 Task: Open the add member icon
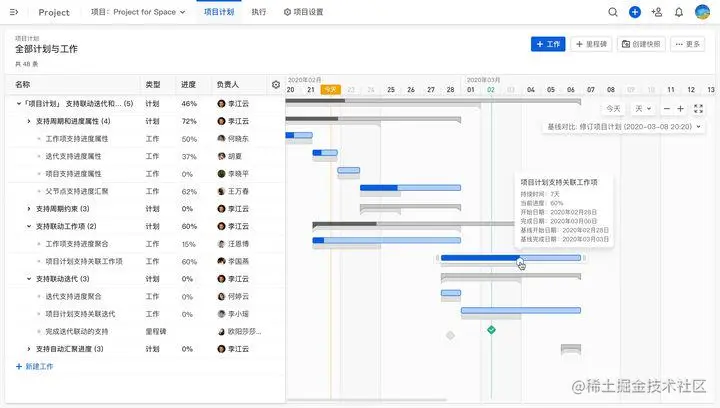(657, 12)
